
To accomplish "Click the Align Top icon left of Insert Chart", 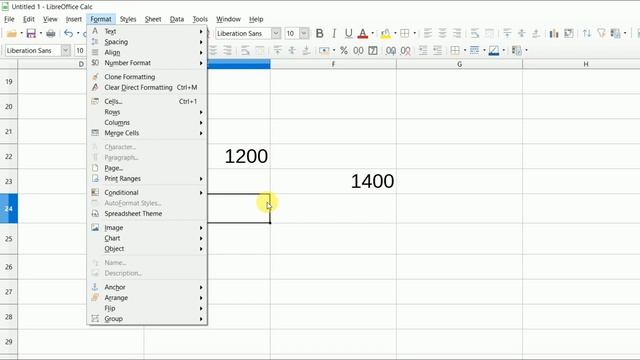I will pos(507,33).
